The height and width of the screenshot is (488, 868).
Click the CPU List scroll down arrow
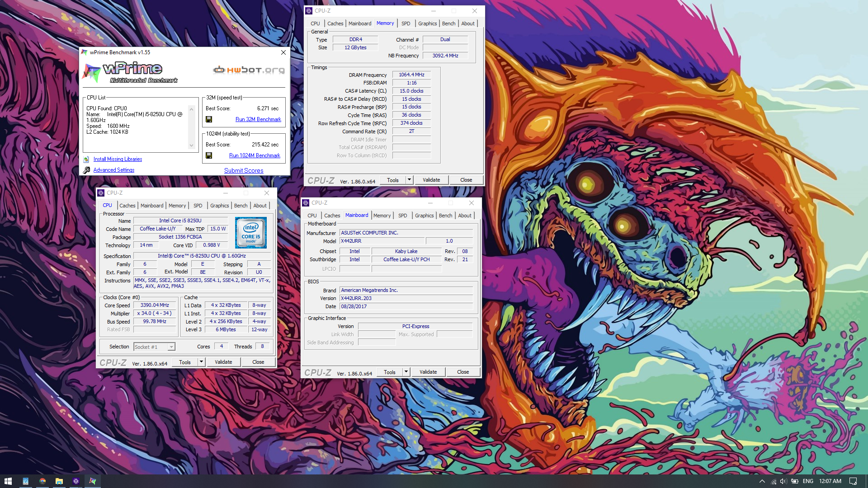pyautogui.click(x=191, y=145)
